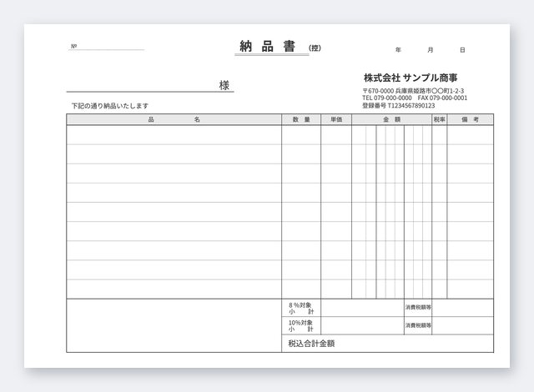Click the № number line field
534x392 pixels.
pos(106,47)
